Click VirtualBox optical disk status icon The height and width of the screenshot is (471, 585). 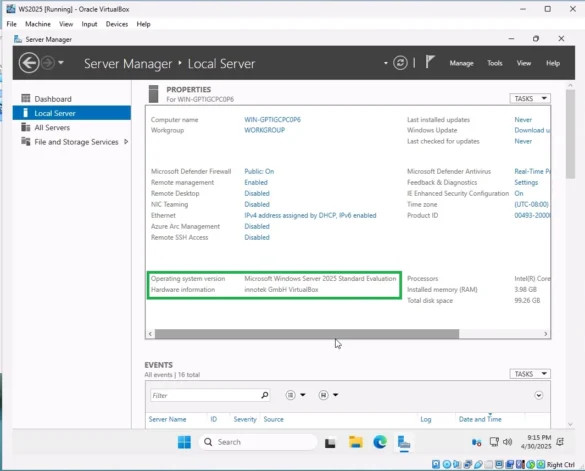tap(447, 464)
